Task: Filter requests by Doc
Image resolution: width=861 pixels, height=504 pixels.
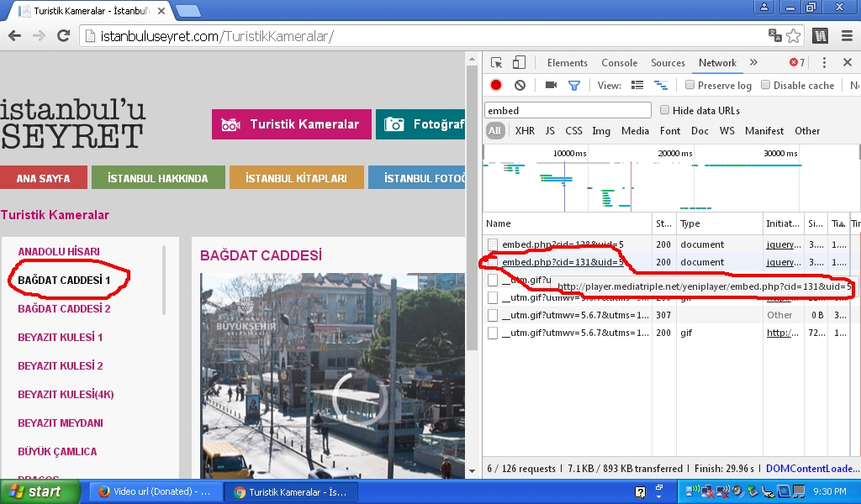Action: 700,130
